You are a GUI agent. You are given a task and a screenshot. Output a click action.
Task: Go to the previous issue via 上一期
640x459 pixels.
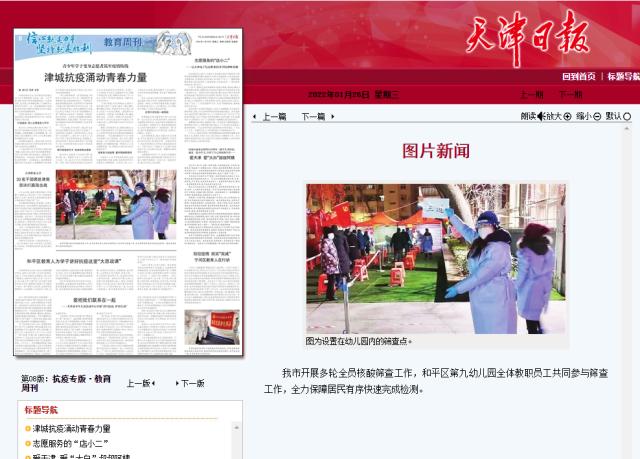pos(531,94)
